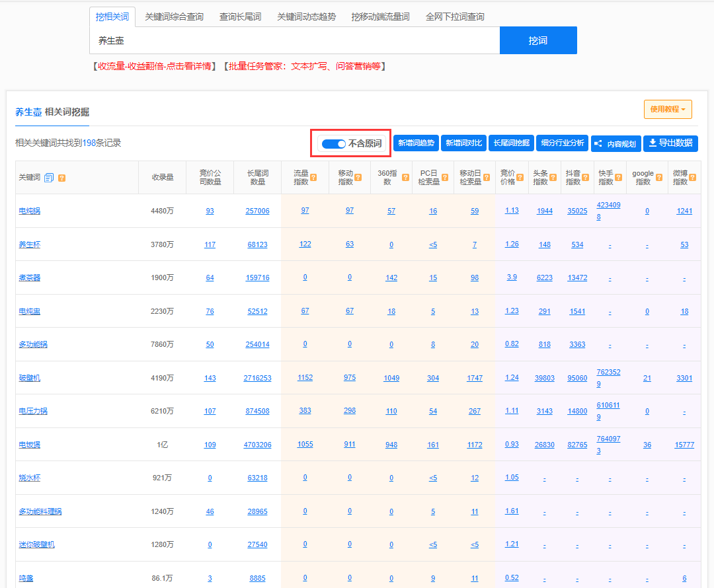Viewport: 714px width, 588px height.
Task: Open keyword link 多功能料理锅
Action: coord(40,511)
